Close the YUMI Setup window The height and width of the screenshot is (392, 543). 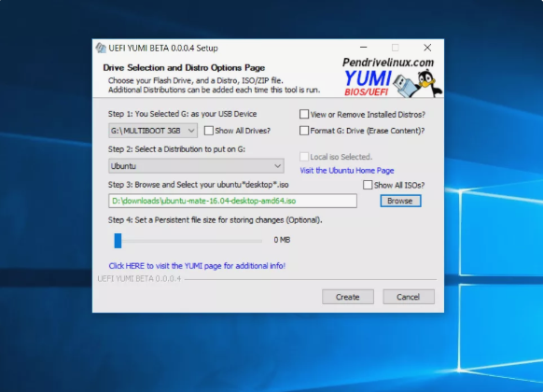427,48
